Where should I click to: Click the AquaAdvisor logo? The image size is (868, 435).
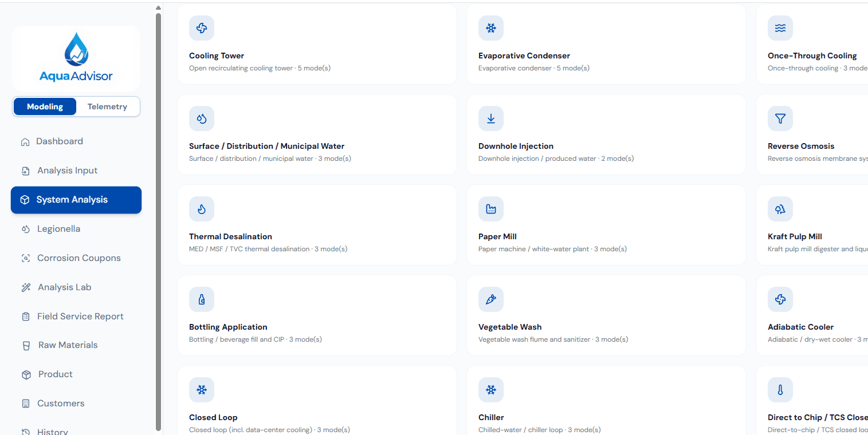tap(76, 57)
